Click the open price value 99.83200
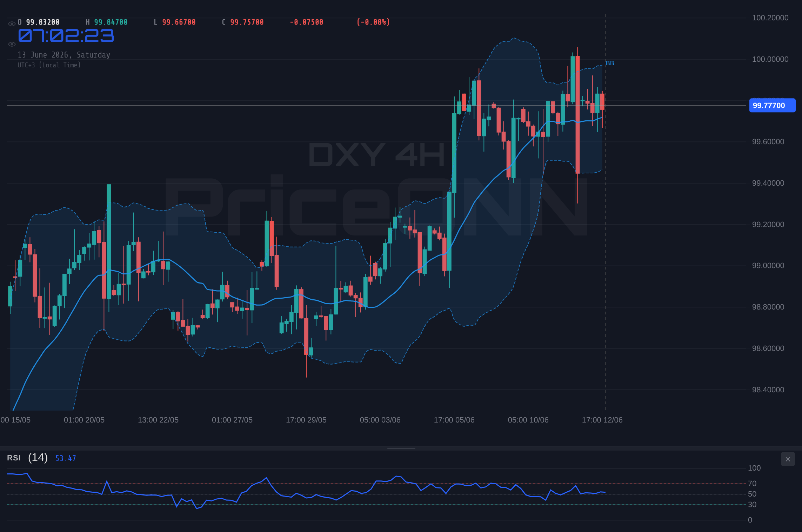Screen dimensions: 802x532 click(x=43, y=22)
